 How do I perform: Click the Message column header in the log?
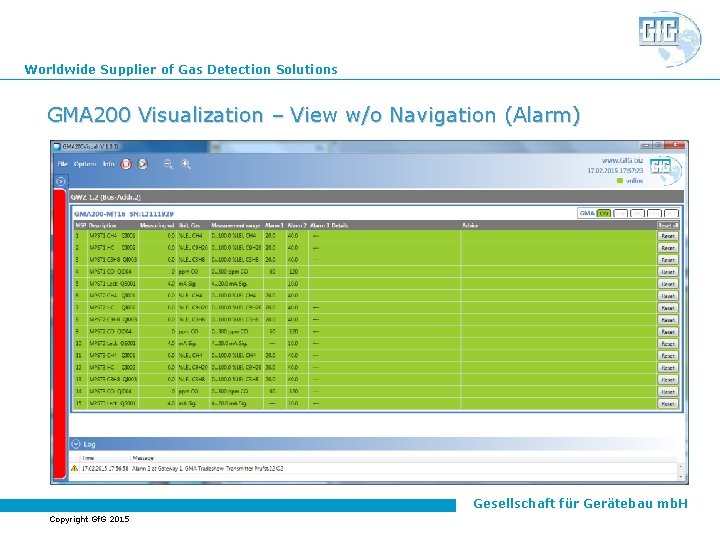point(143,458)
